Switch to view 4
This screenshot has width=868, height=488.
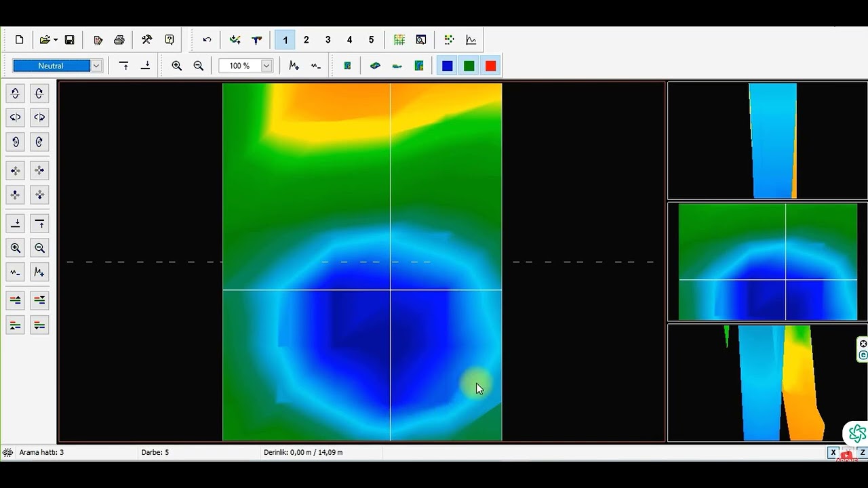point(350,40)
